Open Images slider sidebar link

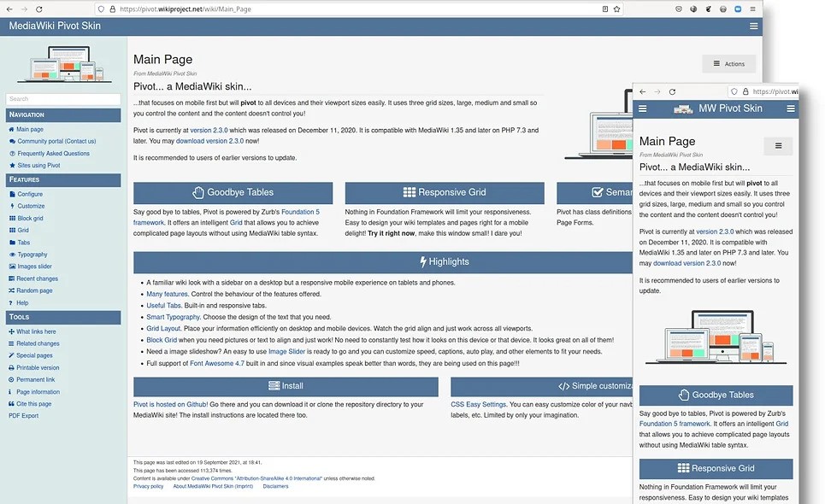pyautogui.click(x=34, y=267)
